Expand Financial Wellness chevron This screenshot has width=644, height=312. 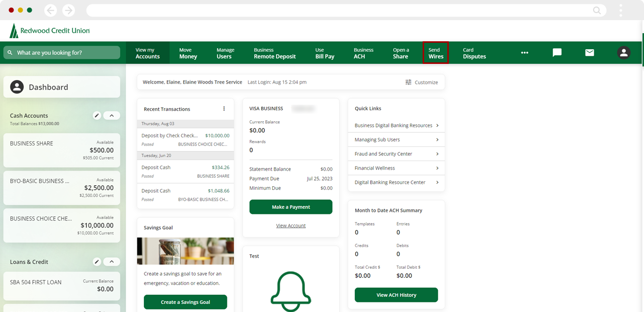click(437, 168)
